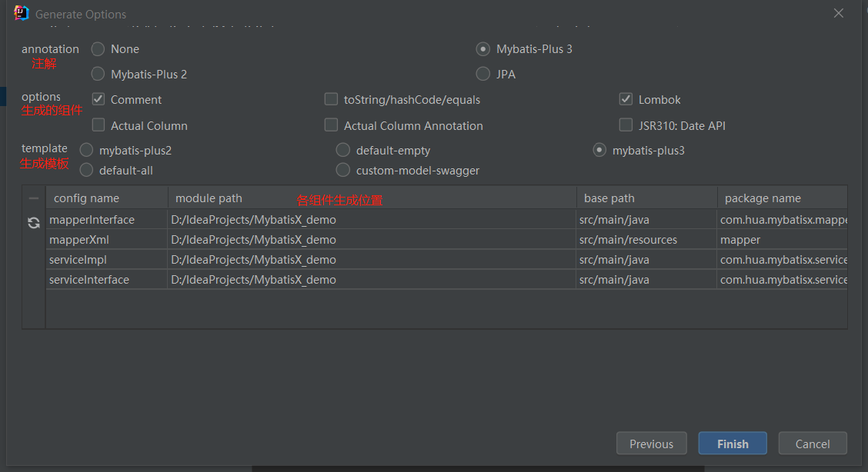Select the JPA annotation option
Screen dimensions: 868x472
[x=482, y=74]
